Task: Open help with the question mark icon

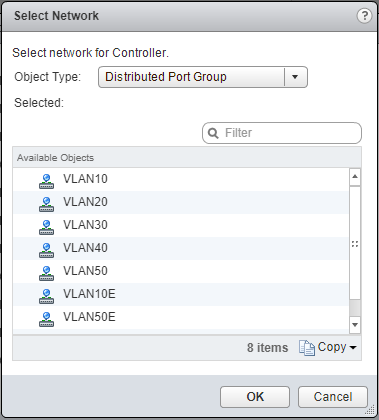Action: coord(364,16)
